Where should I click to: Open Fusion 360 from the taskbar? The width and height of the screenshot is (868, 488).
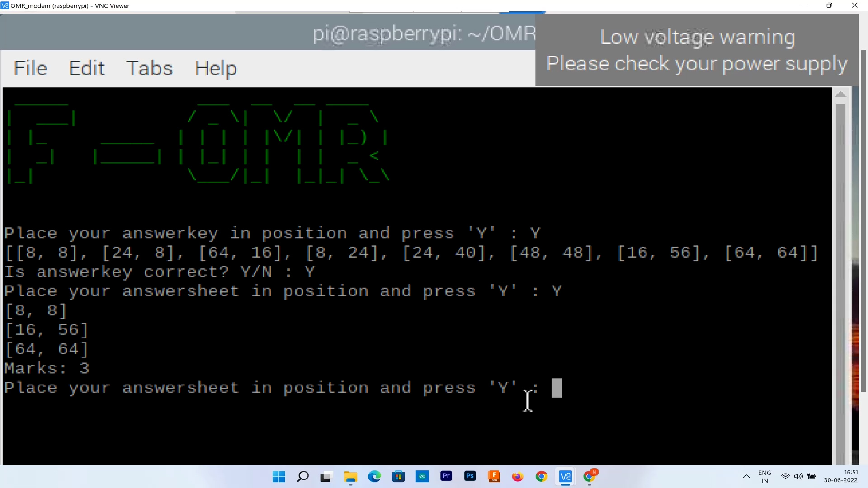[x=494, y=476]
